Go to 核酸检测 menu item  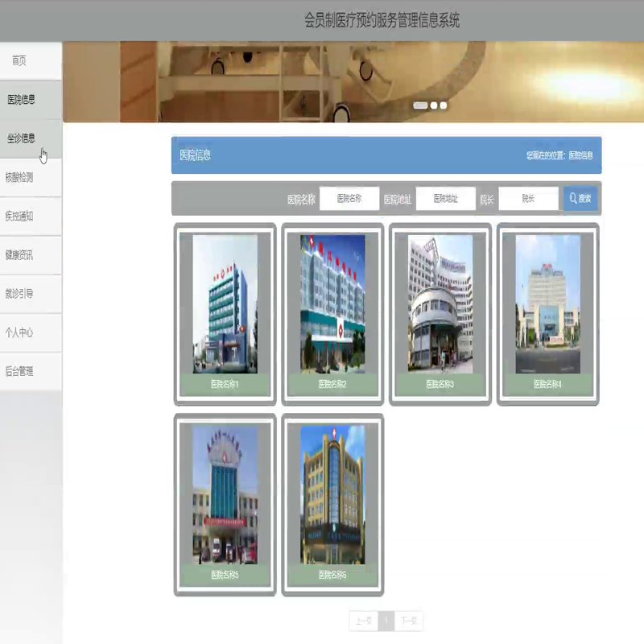tap(31, 177)
